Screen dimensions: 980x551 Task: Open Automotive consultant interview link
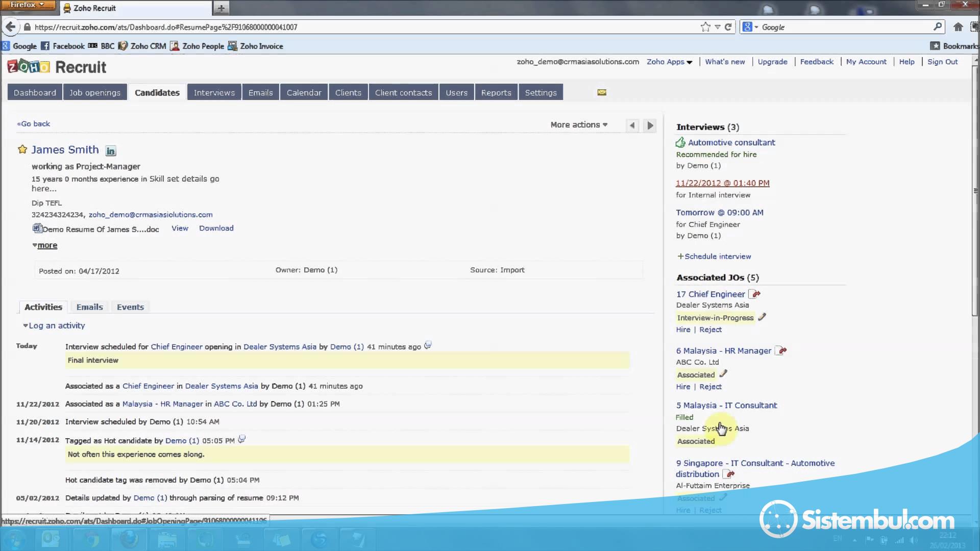point(731,142)
